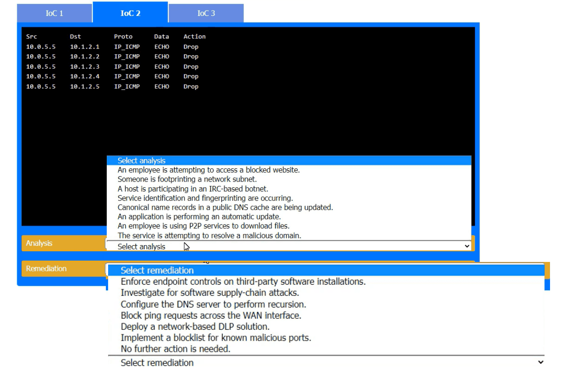Select the IoC 2 tab
Screen dimensions: 569x392
pos(130,13)
